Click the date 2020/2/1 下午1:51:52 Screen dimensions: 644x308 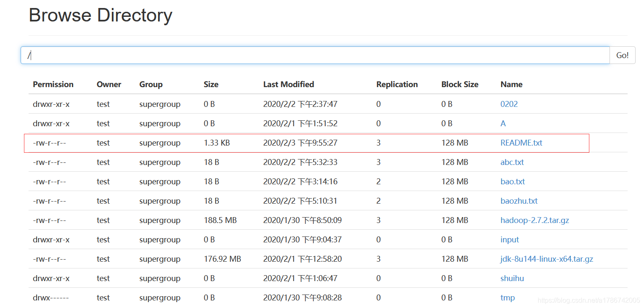300,123
